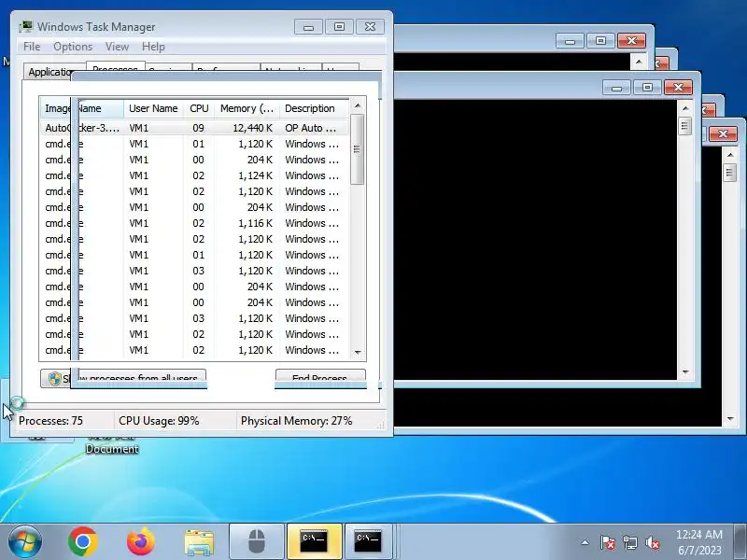Viewport: 747px width, 560px height.
Task: Sort processes by Memory column
Action: pos(247,108)
